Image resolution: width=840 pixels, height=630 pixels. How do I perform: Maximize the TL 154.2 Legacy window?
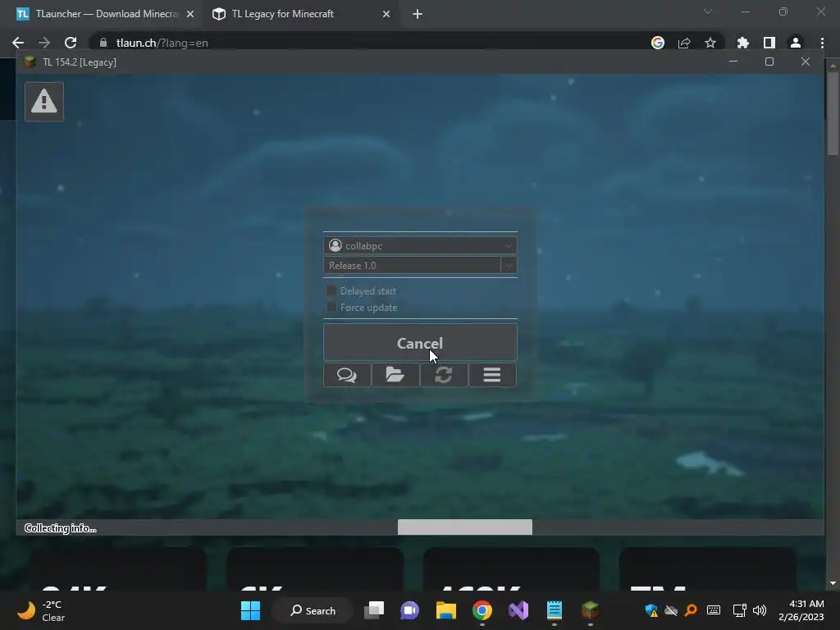click(769, 62)
